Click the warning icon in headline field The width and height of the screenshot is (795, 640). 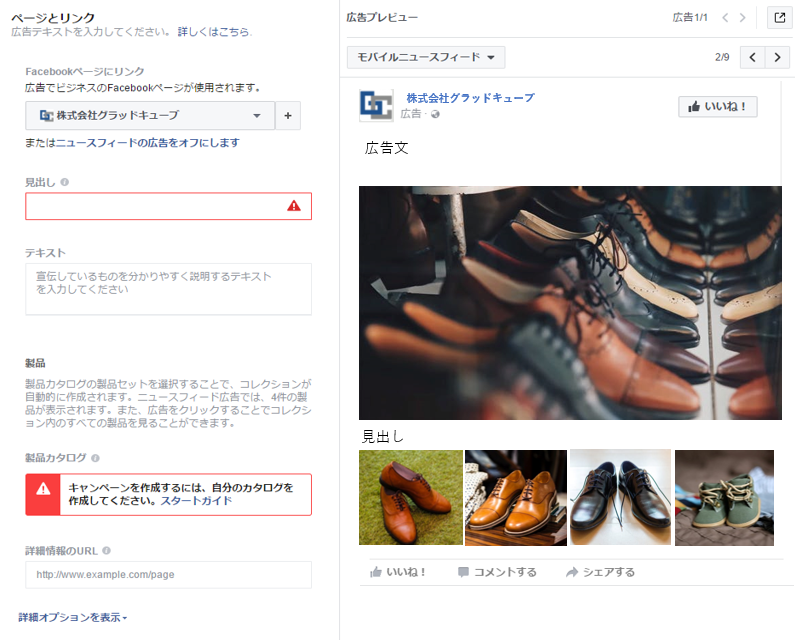tap(294, 206)
